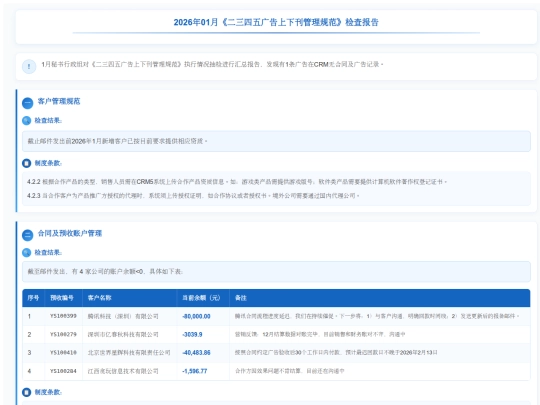
Task: Click prepayment number YS100399
Action: tap(63, 316)
